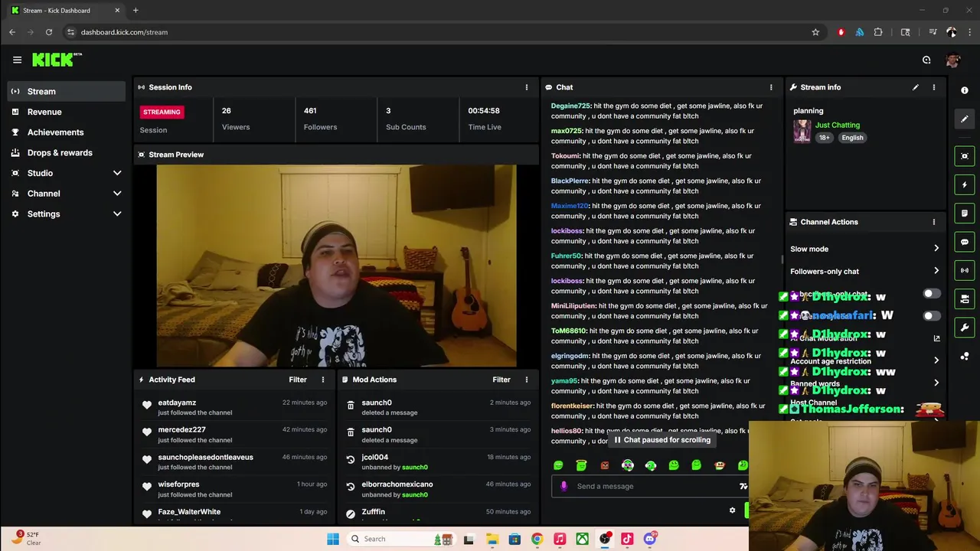Open the notes document icon in right sidebar
980x551 pixels.
(965, 213)
